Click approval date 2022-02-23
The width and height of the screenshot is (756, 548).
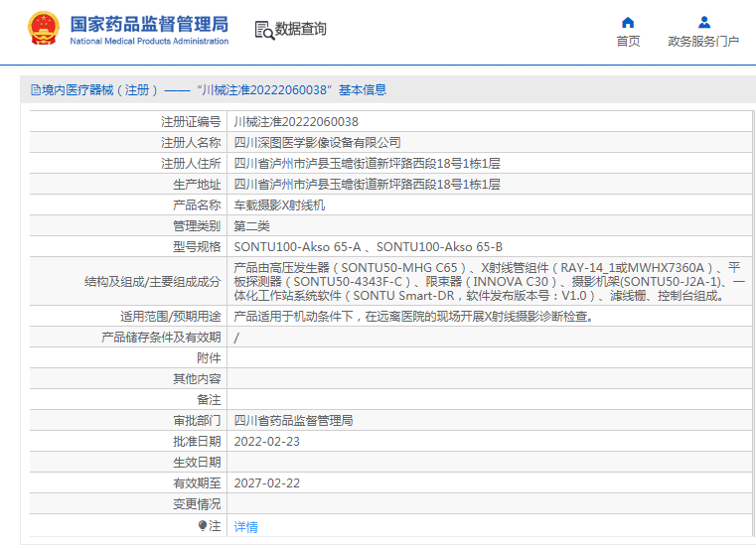tap(266, 442)
